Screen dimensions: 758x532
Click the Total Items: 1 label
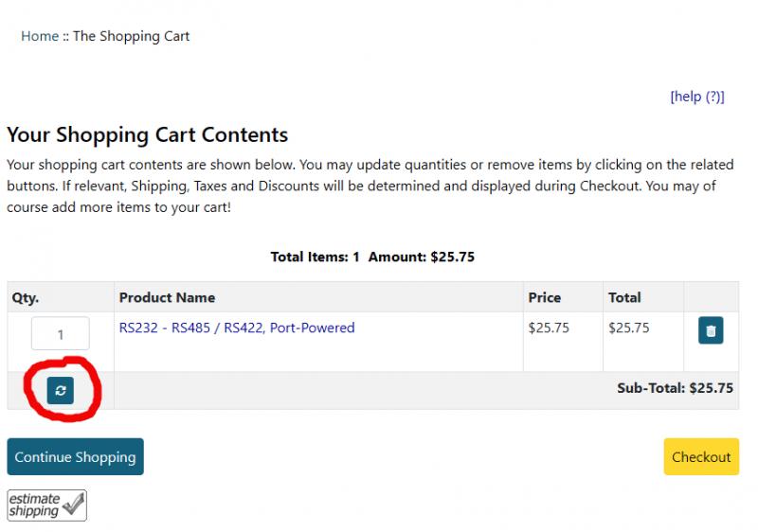coord(315,257)
